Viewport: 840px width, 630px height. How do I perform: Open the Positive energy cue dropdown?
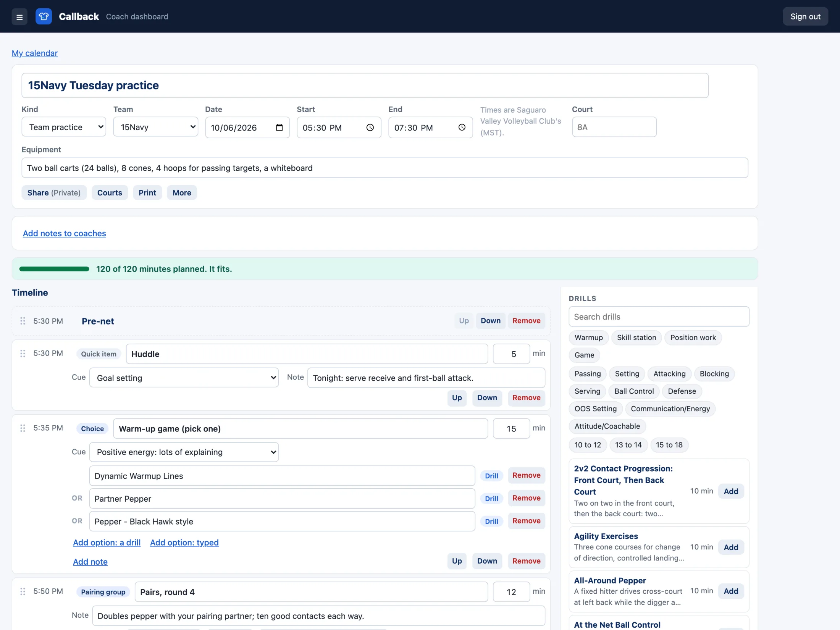pyautogui.click(x=184, y=452)
